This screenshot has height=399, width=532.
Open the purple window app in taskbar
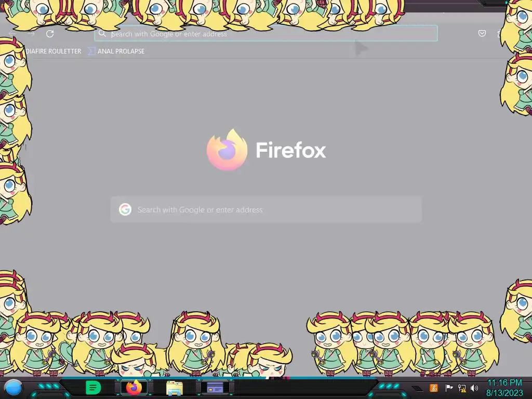click(215, 387)
